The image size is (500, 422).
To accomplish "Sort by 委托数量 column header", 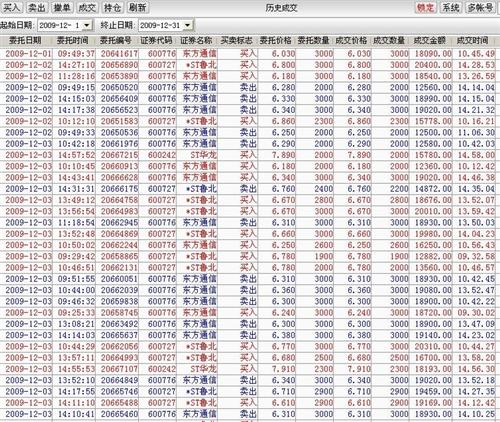I will tap(314, 41).
